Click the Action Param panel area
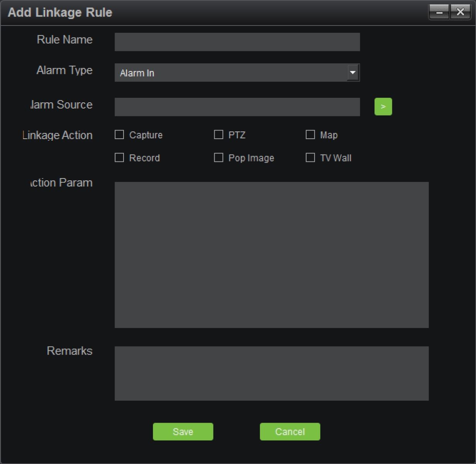Screen dimensions: 476x464 (x=271, y=255)
